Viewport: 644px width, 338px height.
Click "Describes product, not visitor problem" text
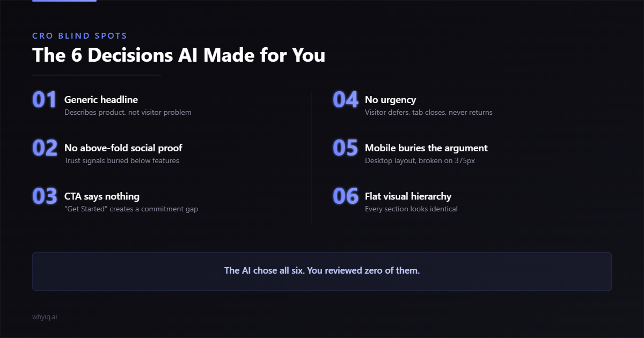pyautogui.click(x=128, y=113)
